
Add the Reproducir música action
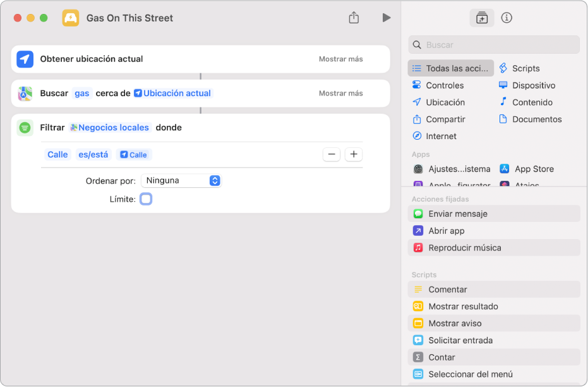[x=494, y=248]
